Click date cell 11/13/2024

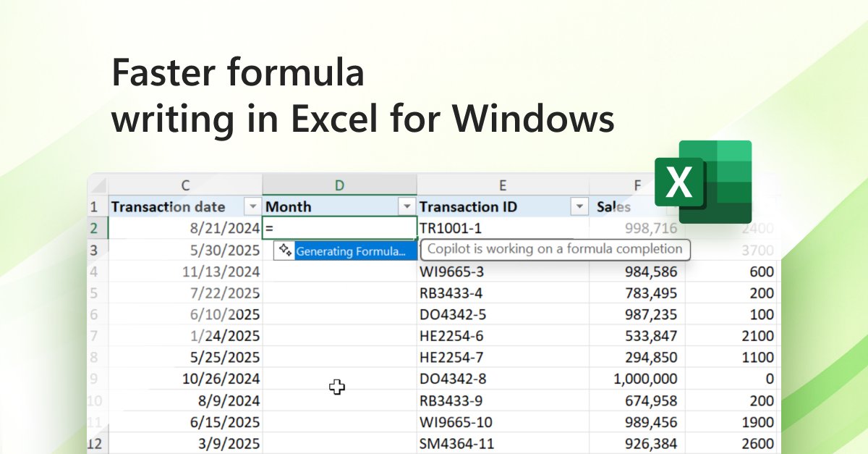[185, 272]
